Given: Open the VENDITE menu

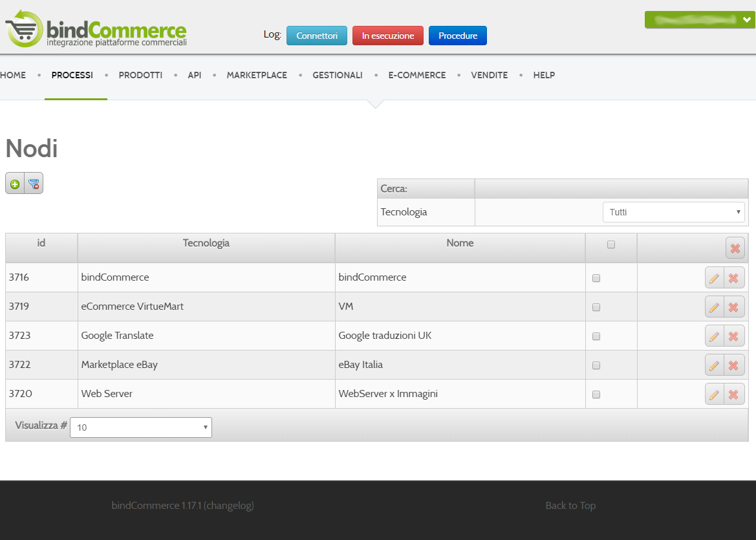Looking at the screenshot, I should tap(490, 75).
